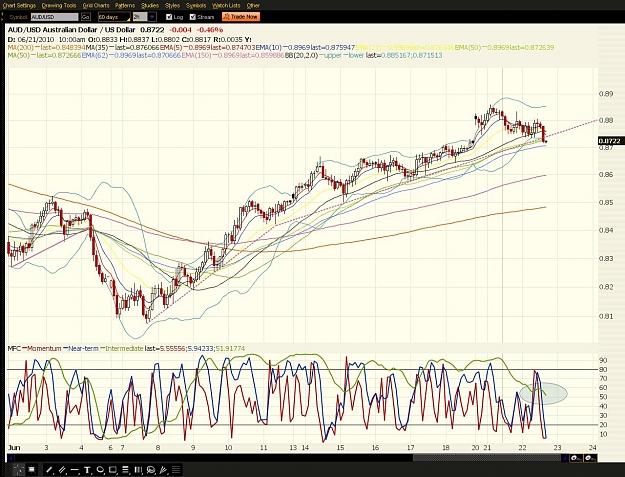
Task: Open the Styles menu
Action: point(172,6)
